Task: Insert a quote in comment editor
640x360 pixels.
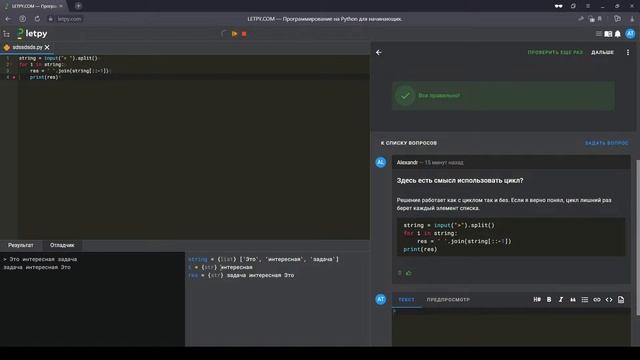Action: pyautogui.click(x=573, y=300)
